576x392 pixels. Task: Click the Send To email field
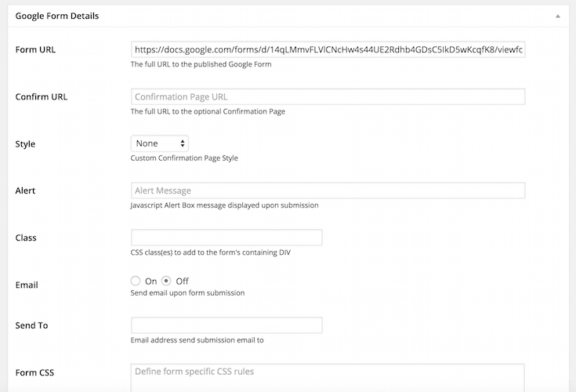(x=226, y=325)
